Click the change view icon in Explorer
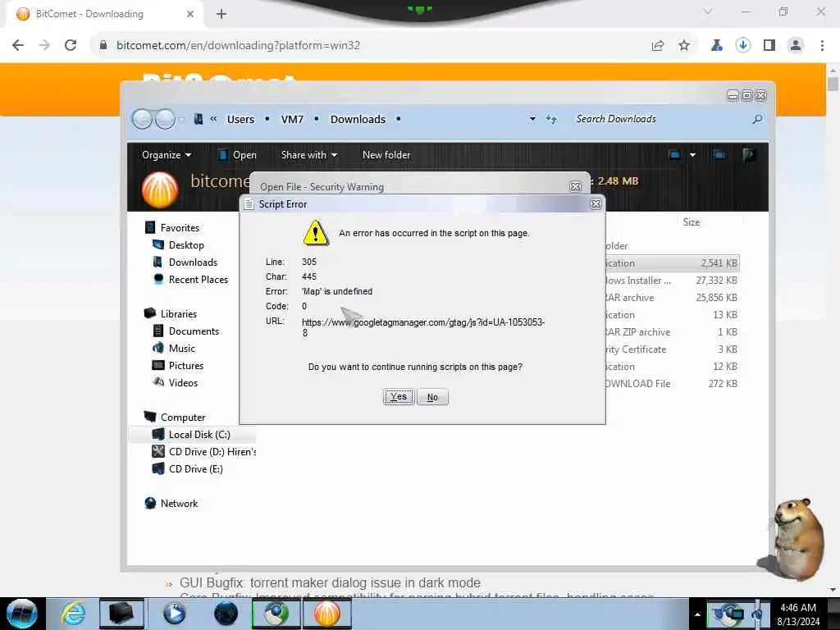840x630 pixels. (x=674, y=155)
